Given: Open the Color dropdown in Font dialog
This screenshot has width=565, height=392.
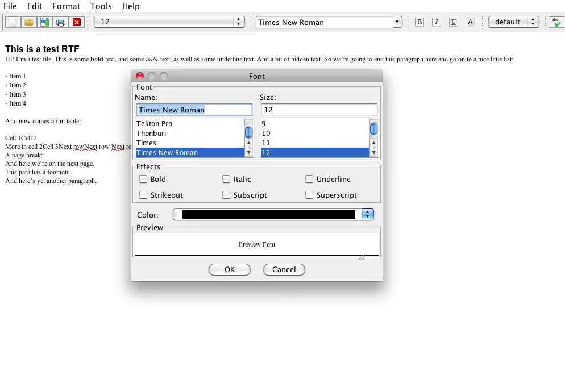Looking at the screenshot, I should (x=368, y=214).
